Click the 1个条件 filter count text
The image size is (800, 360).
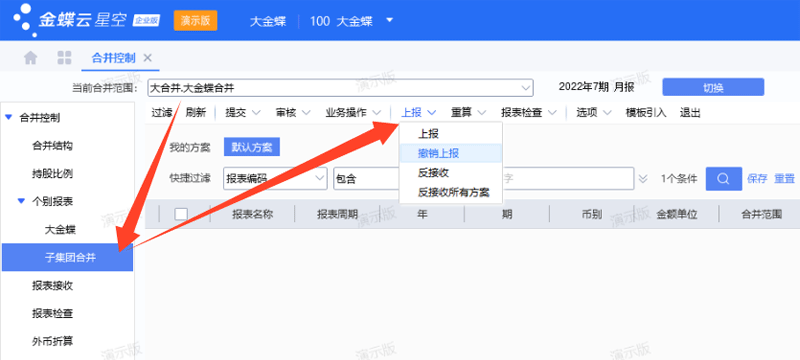(x=679, y=179)
